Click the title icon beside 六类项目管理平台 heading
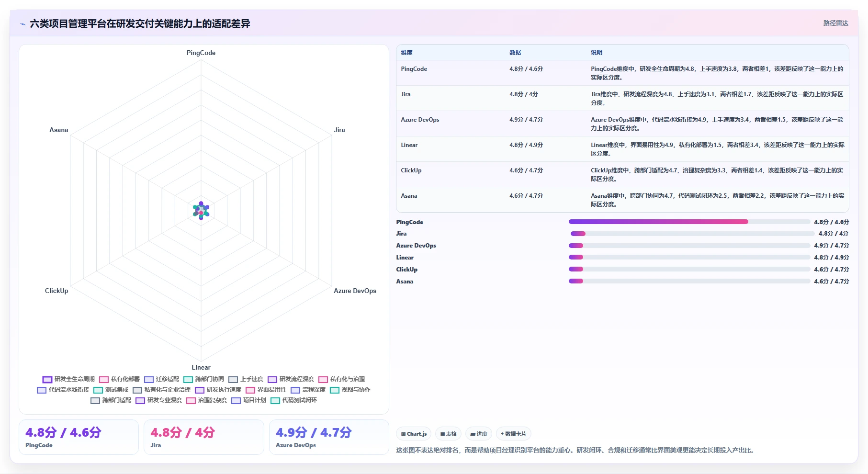The height and width of the screenshot is (474, 868). coord(23,24)
